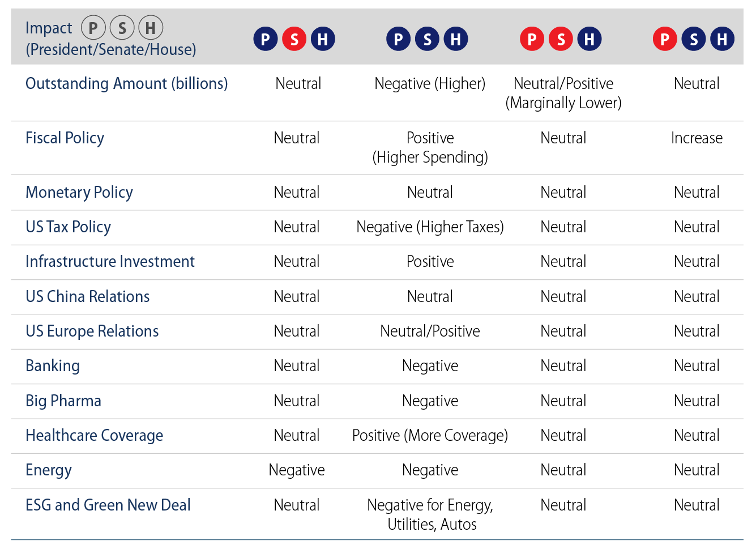Click the 'Neutral/Positive (Marginally Lower)' cell

(x=563, y=93)
